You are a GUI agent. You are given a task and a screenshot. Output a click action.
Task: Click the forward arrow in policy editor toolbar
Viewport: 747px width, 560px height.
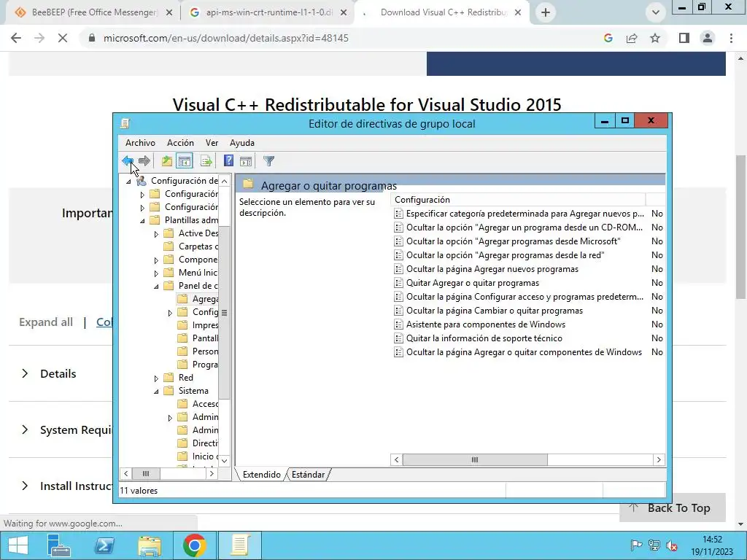(144, 161)
